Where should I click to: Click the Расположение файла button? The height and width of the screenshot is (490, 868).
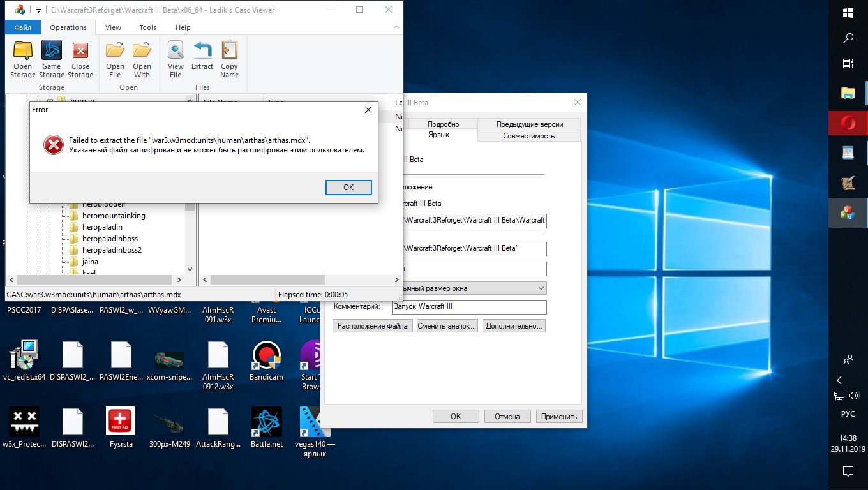point(372,326)
